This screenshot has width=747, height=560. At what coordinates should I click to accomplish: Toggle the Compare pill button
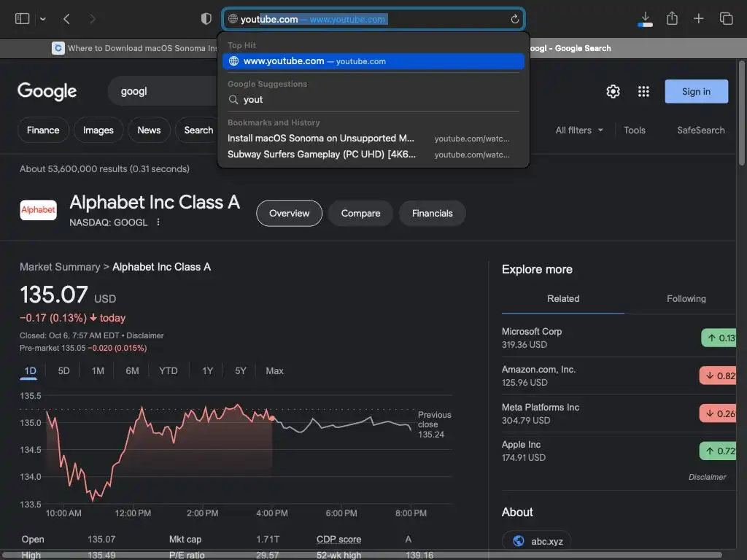click(x=360, y=213)
